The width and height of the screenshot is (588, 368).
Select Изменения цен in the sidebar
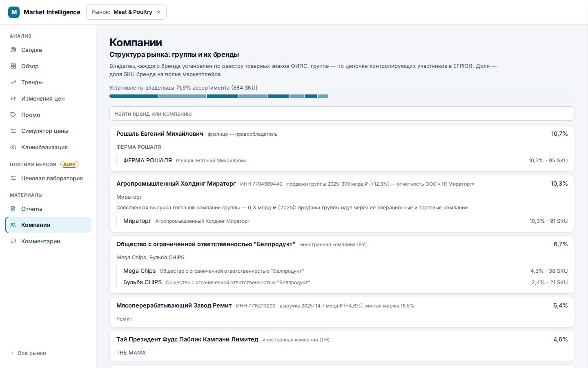pyautogui.click(x=48, y=99)
